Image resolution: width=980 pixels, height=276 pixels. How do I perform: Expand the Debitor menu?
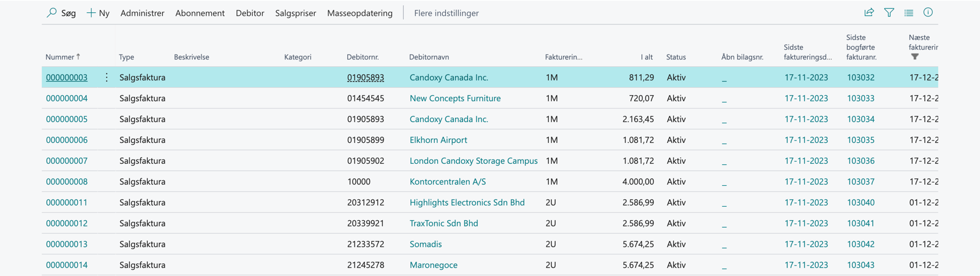tap(250, 13)
